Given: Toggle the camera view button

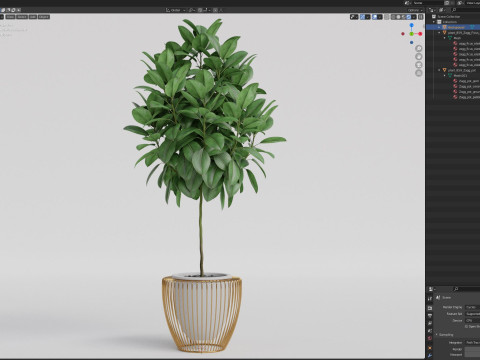Looking at the screenshot, I should 419,65.
